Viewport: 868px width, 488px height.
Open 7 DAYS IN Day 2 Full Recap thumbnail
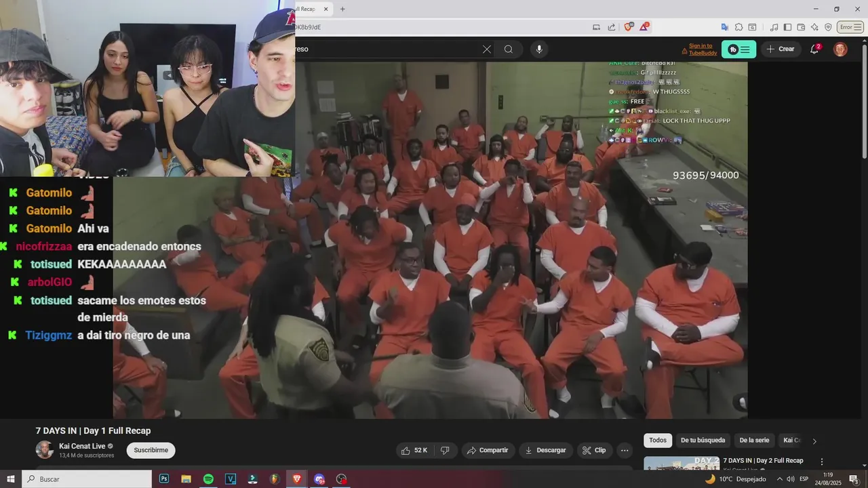coord(682,464)
